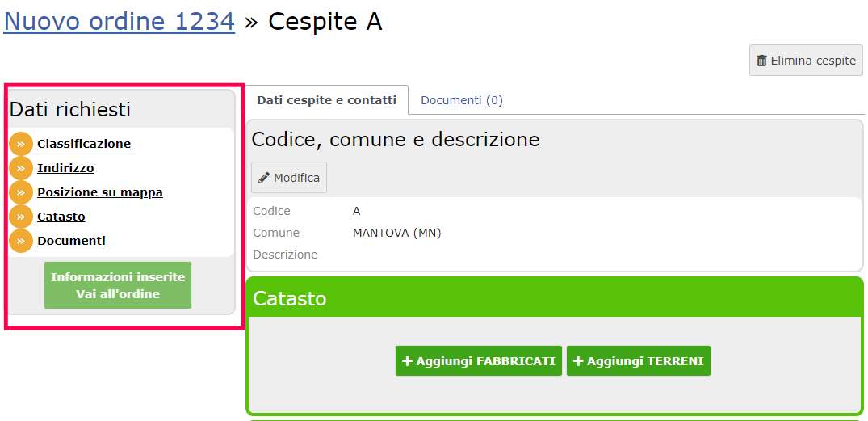This screenshot has width=868, height=421.
Task: Select the Dati cespite e contatti tab
Action: (x=326, y=100)
